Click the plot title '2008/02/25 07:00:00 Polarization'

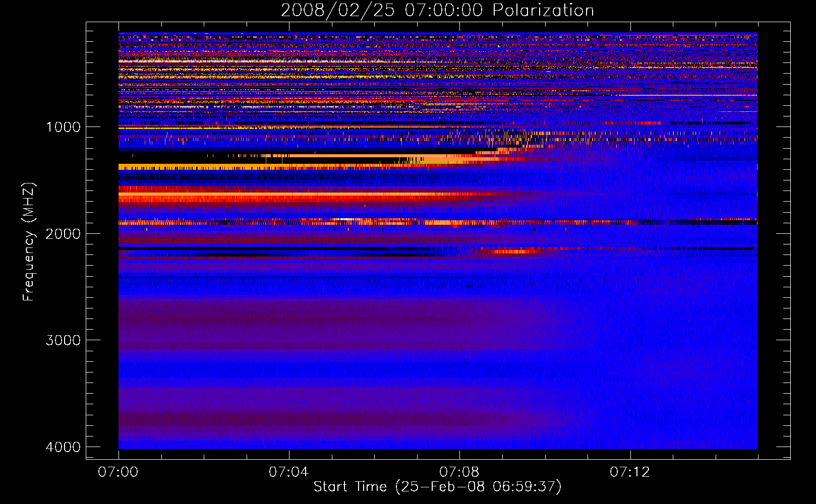pyautogui.click(x=437, y=10)
